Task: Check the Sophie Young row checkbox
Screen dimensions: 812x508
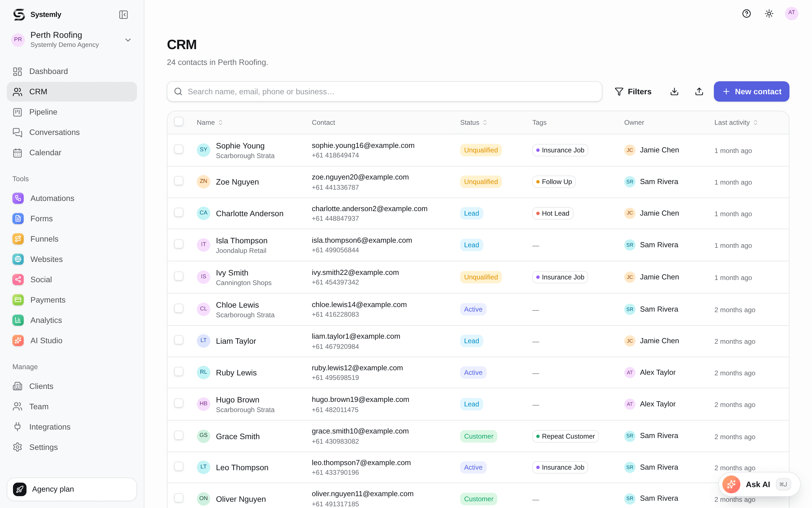Action: [179, 149]
